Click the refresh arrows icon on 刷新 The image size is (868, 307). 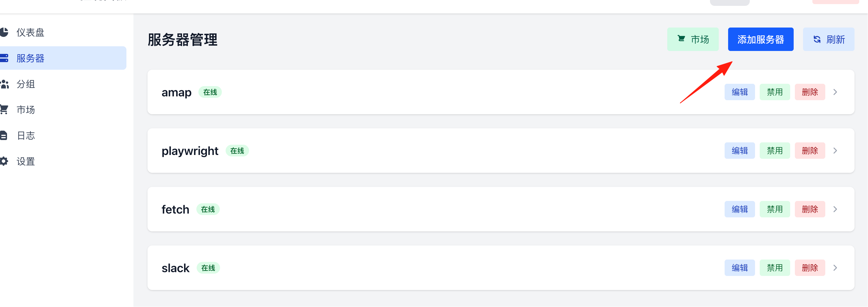coord(817,40)
